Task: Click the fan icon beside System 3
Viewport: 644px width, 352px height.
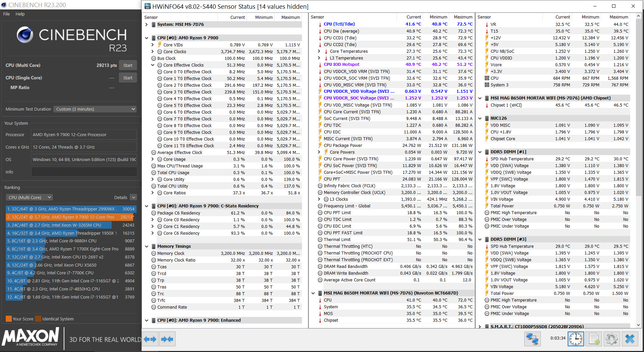Action: pyautogui.click(x=487, y=85)
